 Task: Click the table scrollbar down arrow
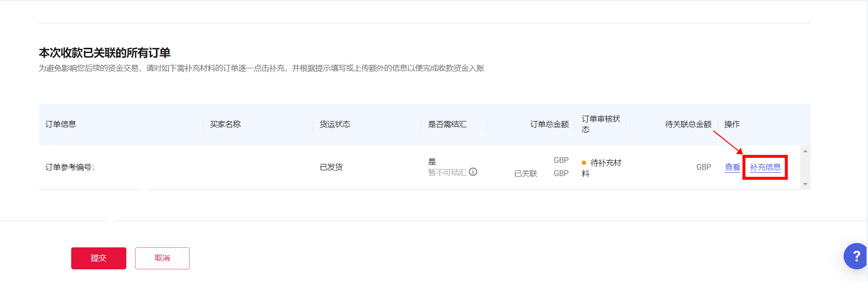(805, 184)
